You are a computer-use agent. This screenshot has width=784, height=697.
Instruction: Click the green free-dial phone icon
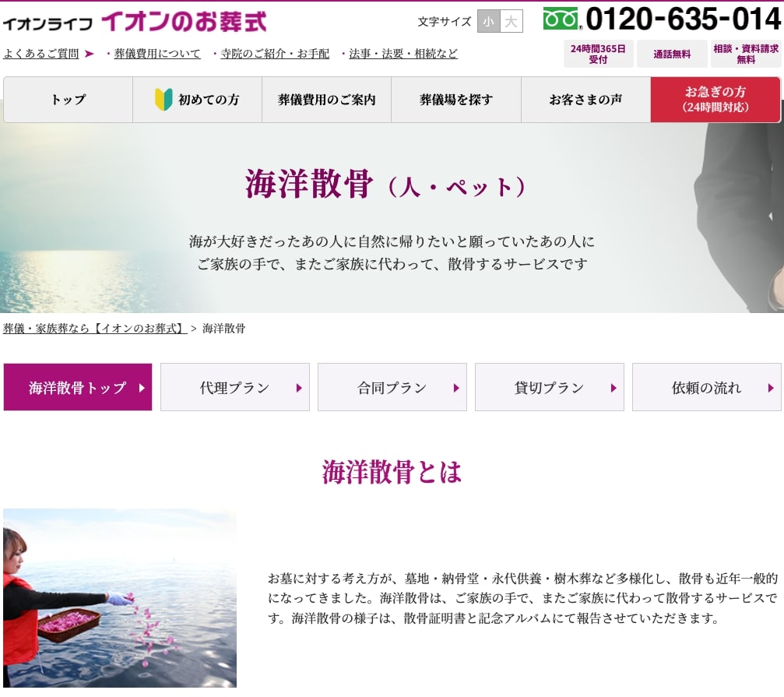tap(561, 19)
